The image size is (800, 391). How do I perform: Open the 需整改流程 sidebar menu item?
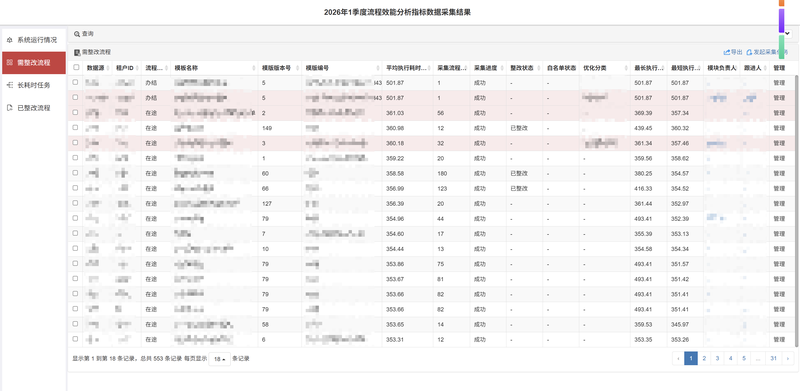[34, 63]
